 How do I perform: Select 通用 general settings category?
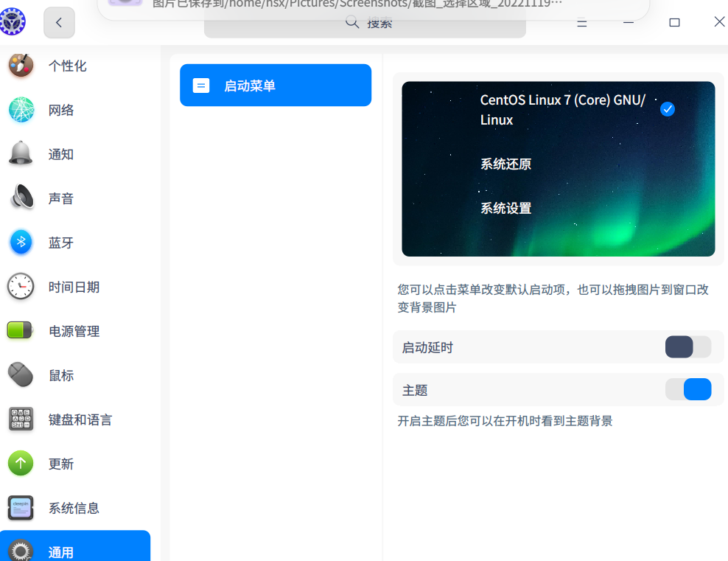(x=74, y=549)
